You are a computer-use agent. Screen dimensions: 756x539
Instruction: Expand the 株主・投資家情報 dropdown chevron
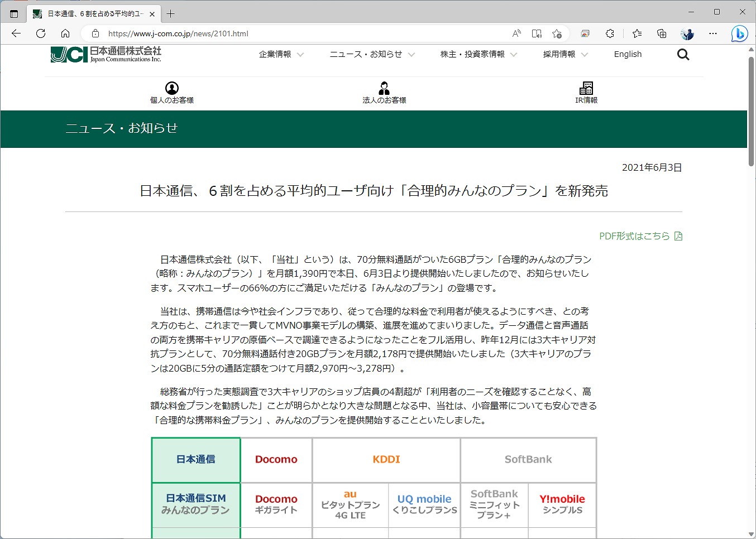coord(514,55)
